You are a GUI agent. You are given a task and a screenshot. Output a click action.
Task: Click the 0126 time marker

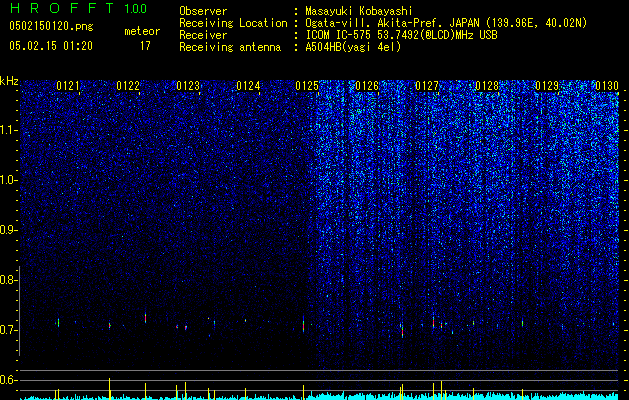pos(367,86)
